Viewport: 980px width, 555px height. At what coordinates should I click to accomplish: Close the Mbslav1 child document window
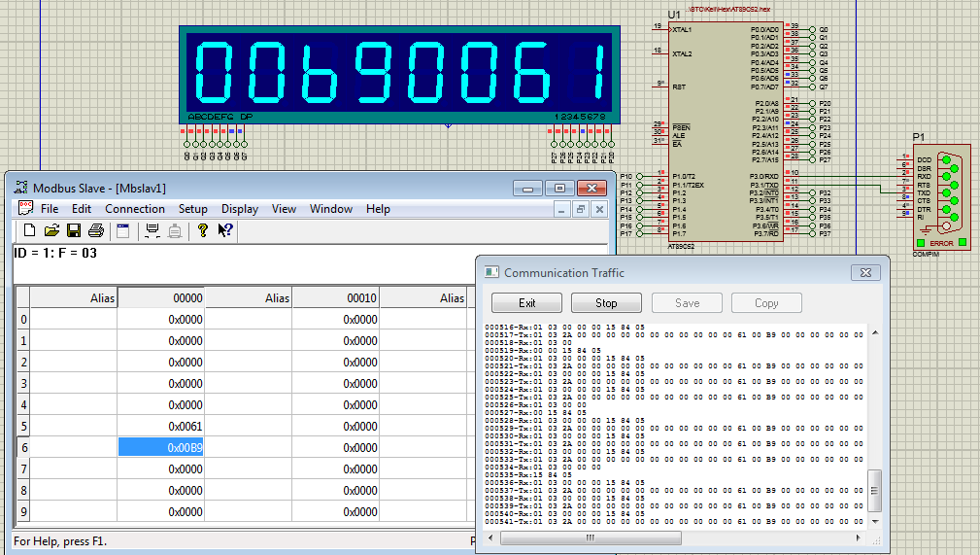(x=599, y=209)
